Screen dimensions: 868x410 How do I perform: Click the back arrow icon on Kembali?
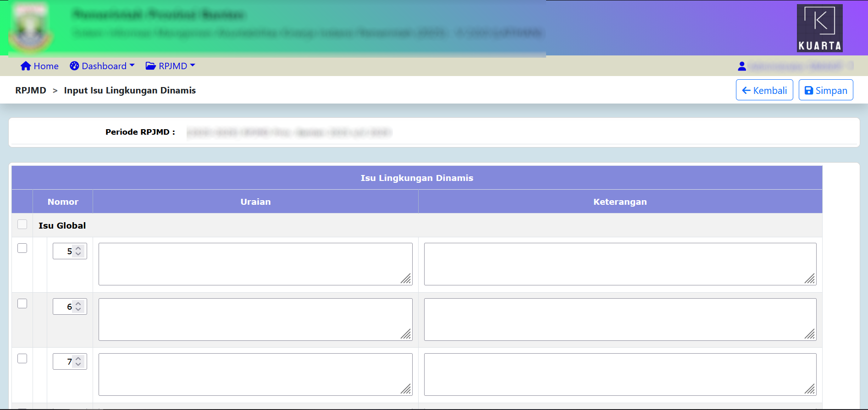(x=746, y=91)
